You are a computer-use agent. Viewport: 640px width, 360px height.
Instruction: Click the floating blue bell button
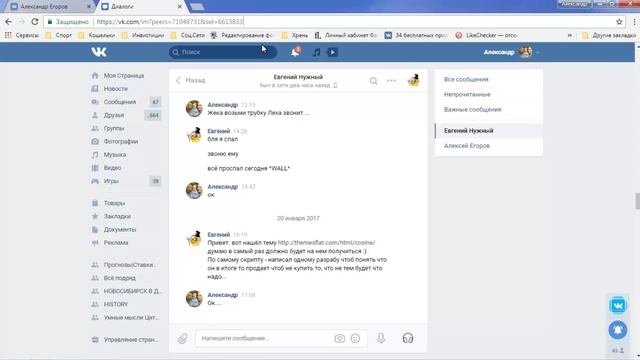pos(618,330)
